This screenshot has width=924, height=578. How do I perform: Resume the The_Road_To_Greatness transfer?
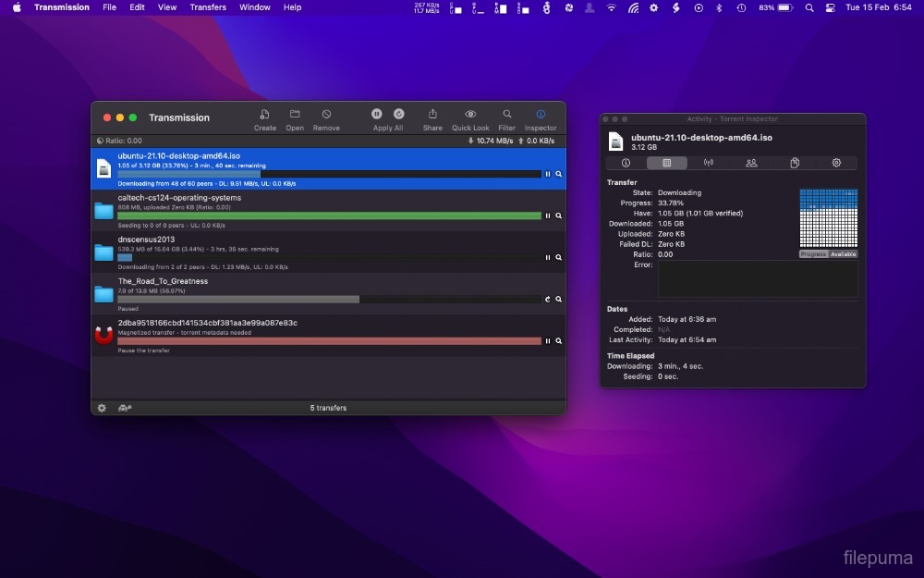(x=547, y=300)
